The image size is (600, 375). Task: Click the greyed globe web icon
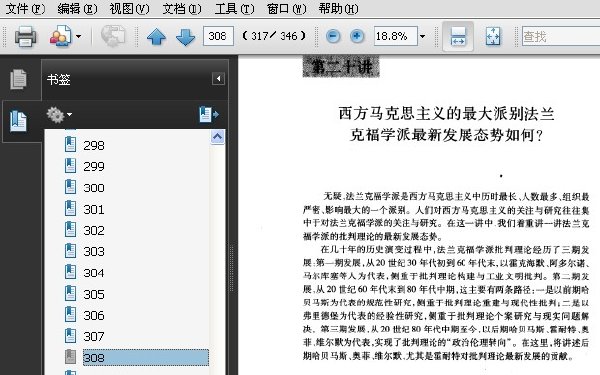pyautogui.click(x=113, y=36)
